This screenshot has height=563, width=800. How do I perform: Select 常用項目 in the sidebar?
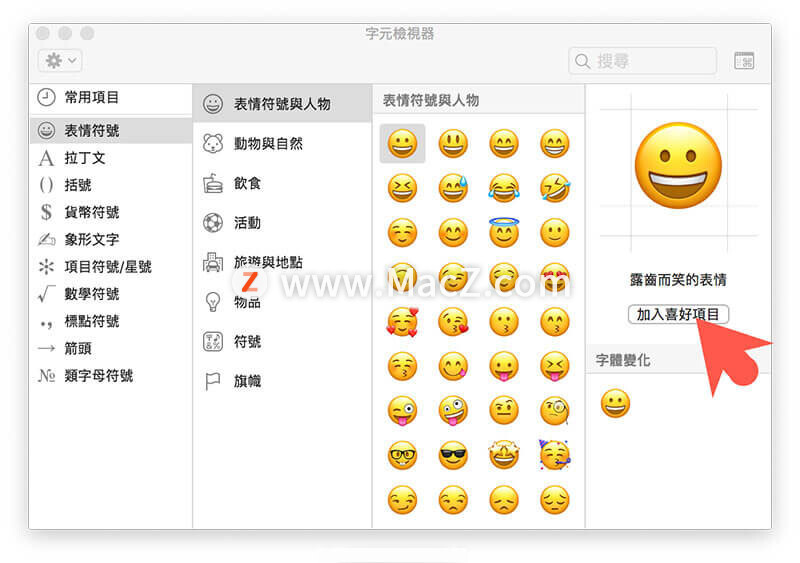coord(110,97)
